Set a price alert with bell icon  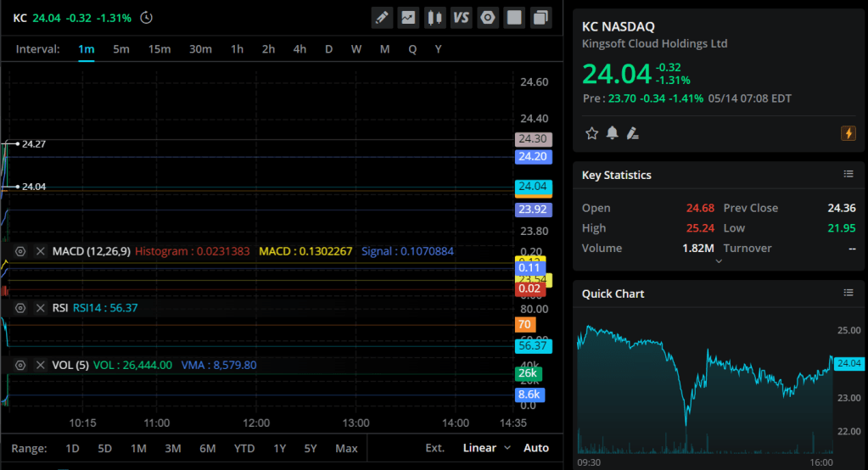612,133
